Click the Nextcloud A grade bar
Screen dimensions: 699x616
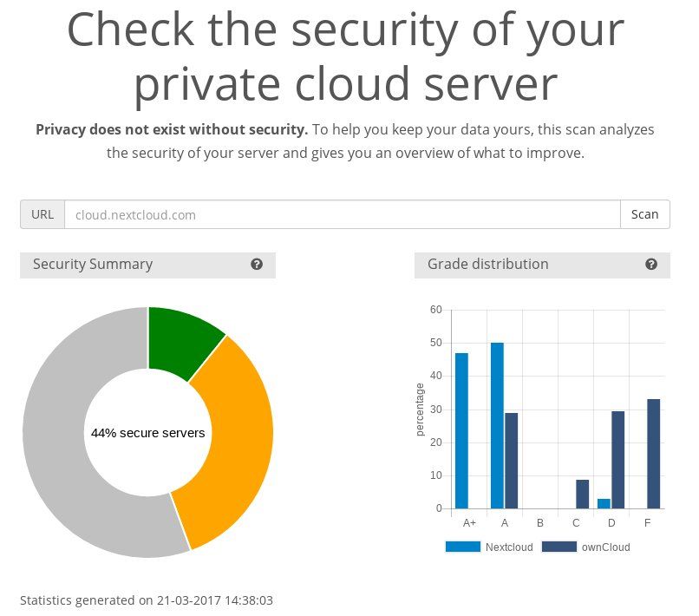pyautogui.click(x=497, y=425)
